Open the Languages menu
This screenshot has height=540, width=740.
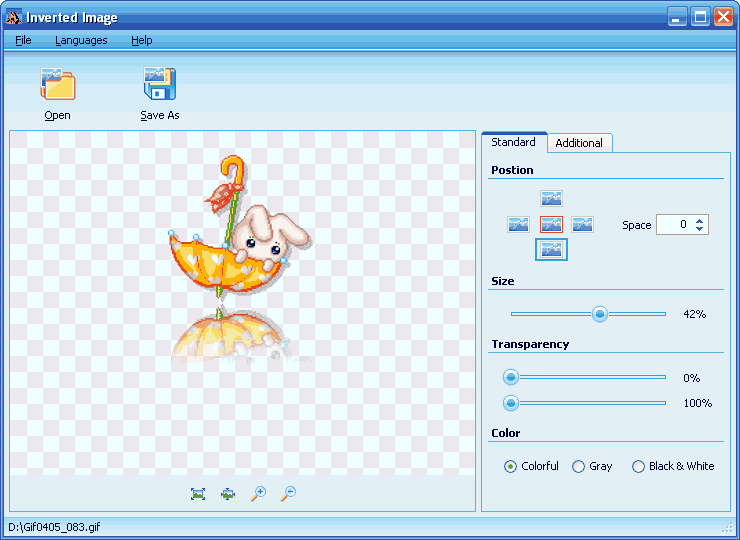(x=81, y=40)
